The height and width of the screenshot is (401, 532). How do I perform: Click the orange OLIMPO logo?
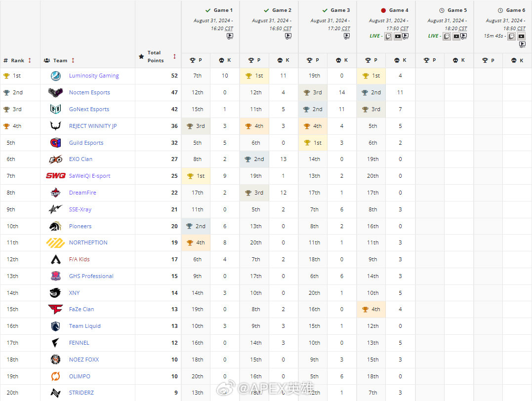click(56, 376)
